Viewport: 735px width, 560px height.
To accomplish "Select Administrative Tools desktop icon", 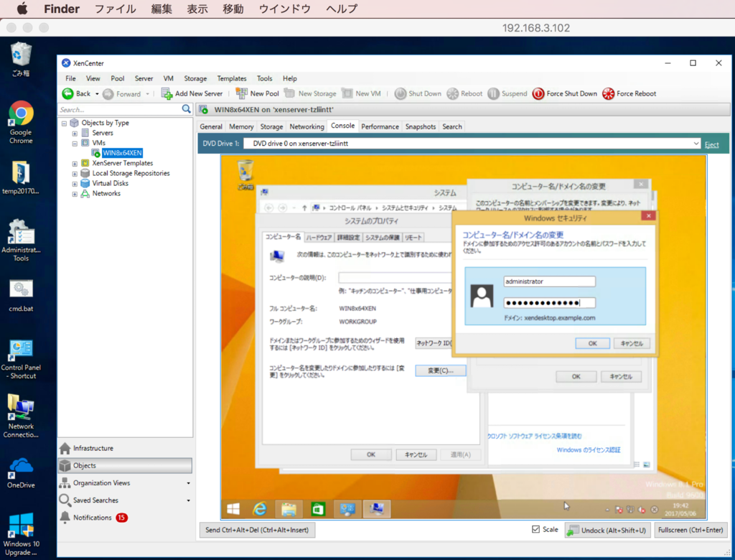I will pyautogui.click(x=21, y=240).
